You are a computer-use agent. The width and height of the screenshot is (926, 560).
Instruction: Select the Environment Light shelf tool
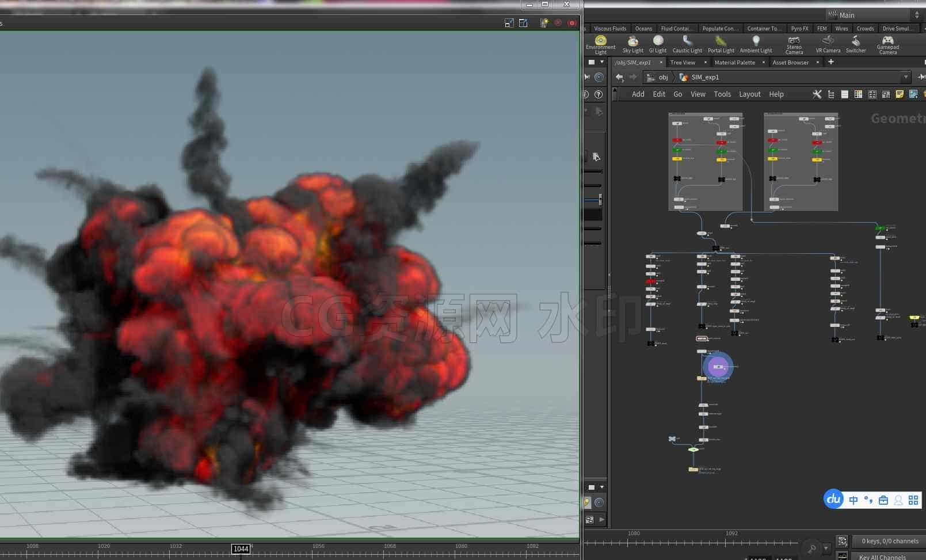coord(600,44)
